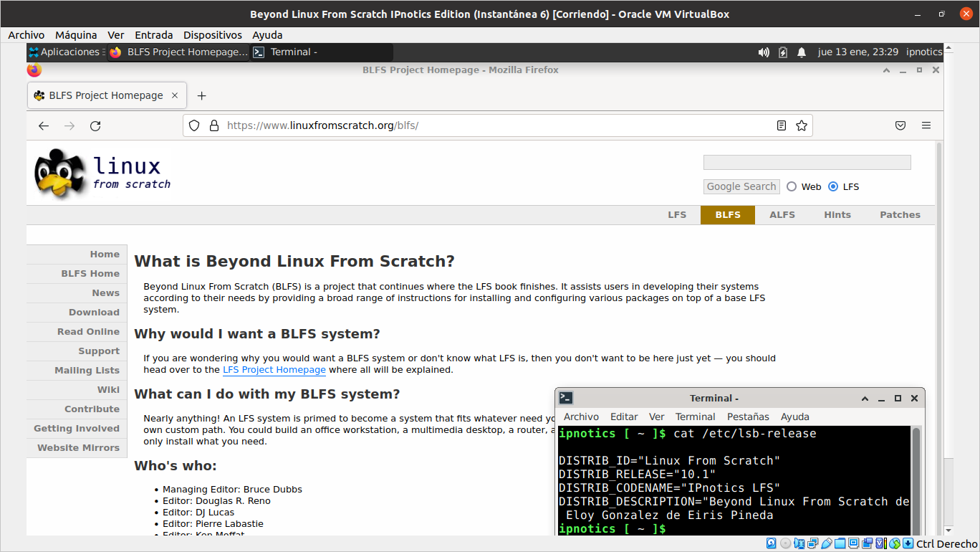Click VirtualBox CPU virtualization status icon

[x=881, y=543]
